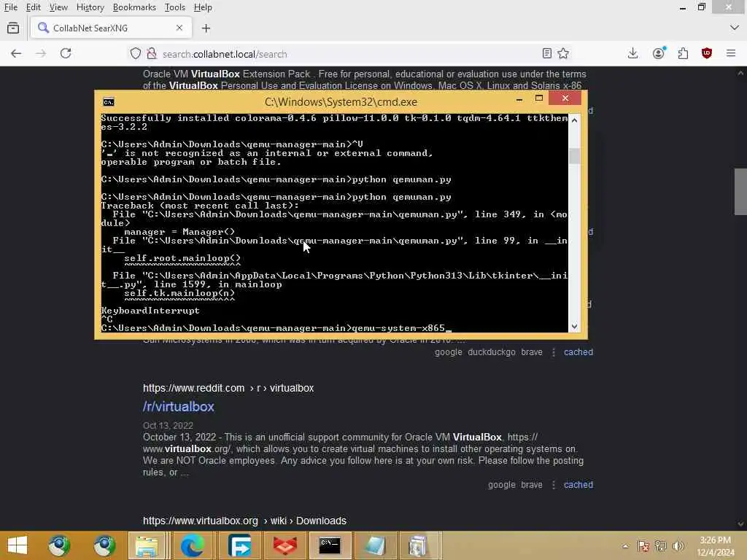Click the cmd scrollbar up arrow
The image size is (747, 560).
pyautogui.click(x=574, y=120)
